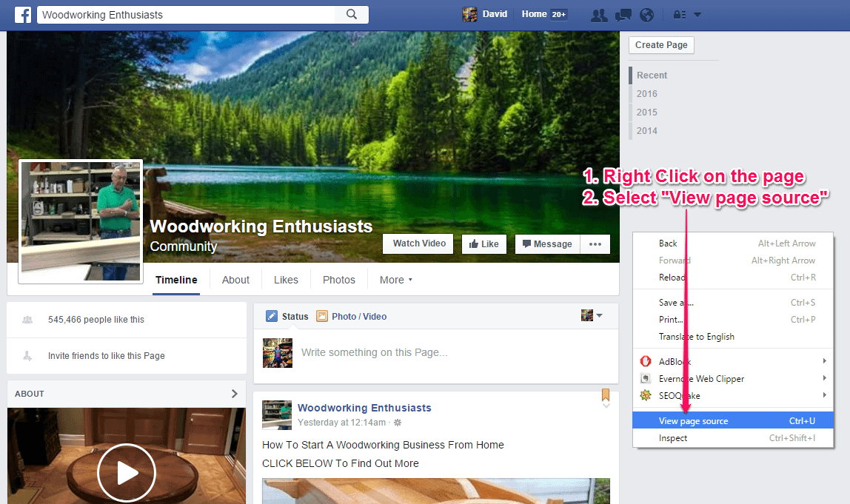
Task: Open the friend requests icon
Action: coord(599,16)
